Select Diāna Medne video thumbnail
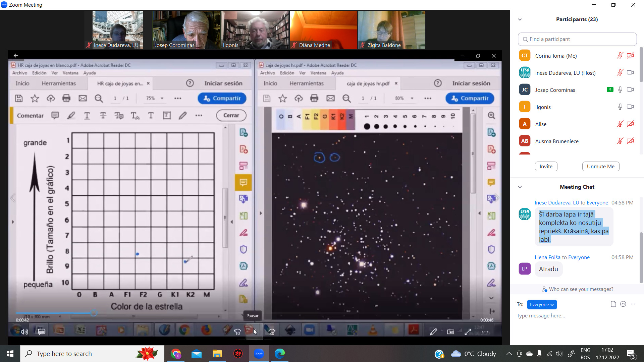 click(x=323, y=30)
